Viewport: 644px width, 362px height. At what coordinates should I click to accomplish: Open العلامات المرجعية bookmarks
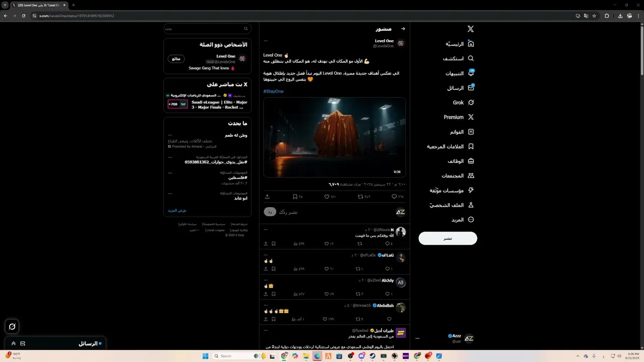[450, 146]
